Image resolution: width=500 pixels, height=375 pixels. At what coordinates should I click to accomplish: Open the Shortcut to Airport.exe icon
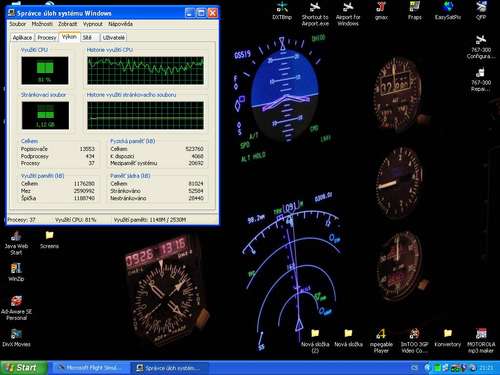click(315, 14)
